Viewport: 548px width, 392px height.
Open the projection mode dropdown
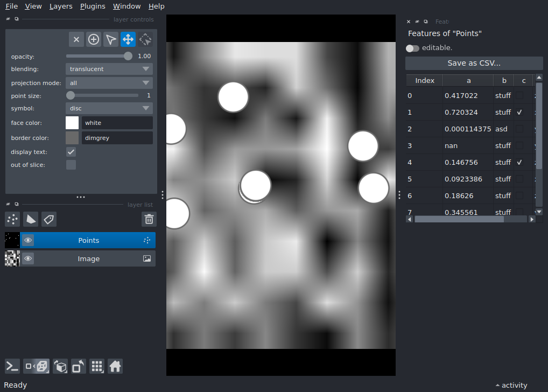[109, 82]
